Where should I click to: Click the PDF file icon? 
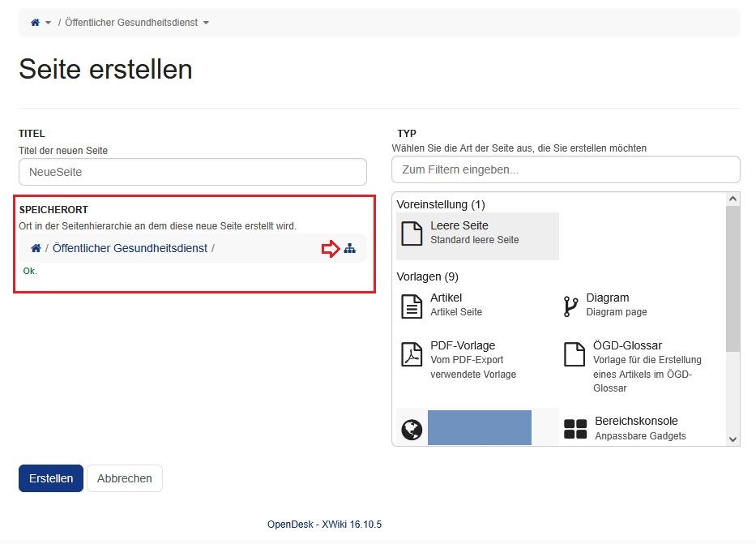pos(412,354)
